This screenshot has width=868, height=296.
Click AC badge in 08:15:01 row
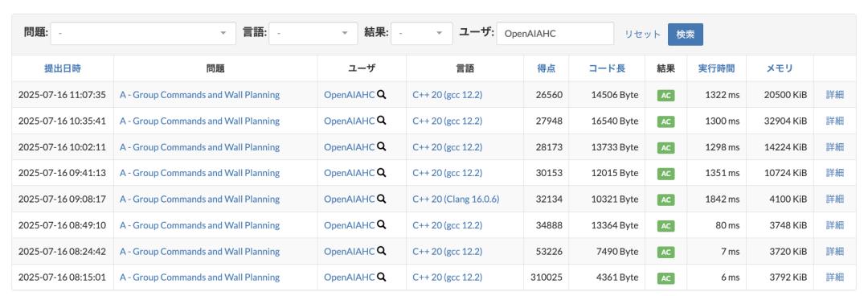[666, 277]
